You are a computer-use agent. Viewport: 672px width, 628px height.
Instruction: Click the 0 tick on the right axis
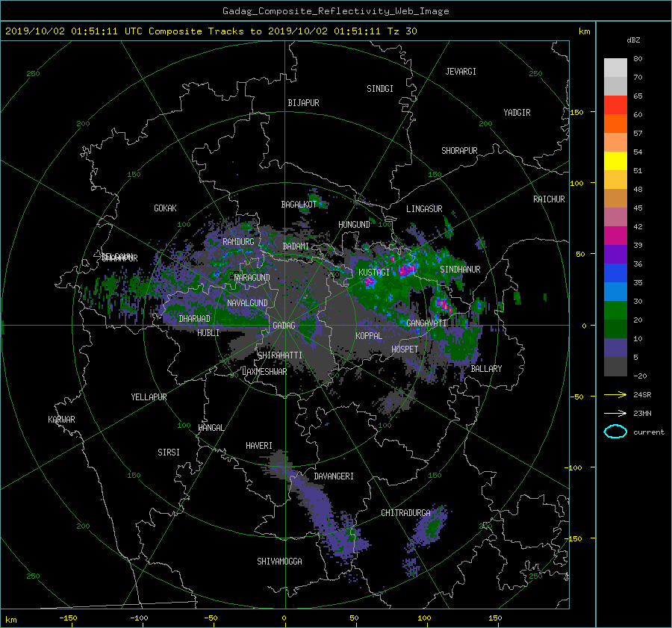tap(584, 326)
